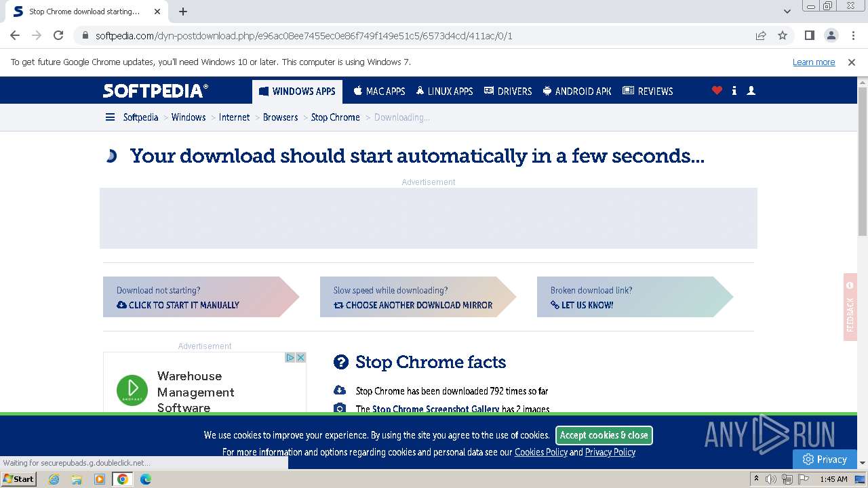Click the Chrome icon in the taskbar
This screenshot has height=488, width=868.
click(x=123, y=479)
